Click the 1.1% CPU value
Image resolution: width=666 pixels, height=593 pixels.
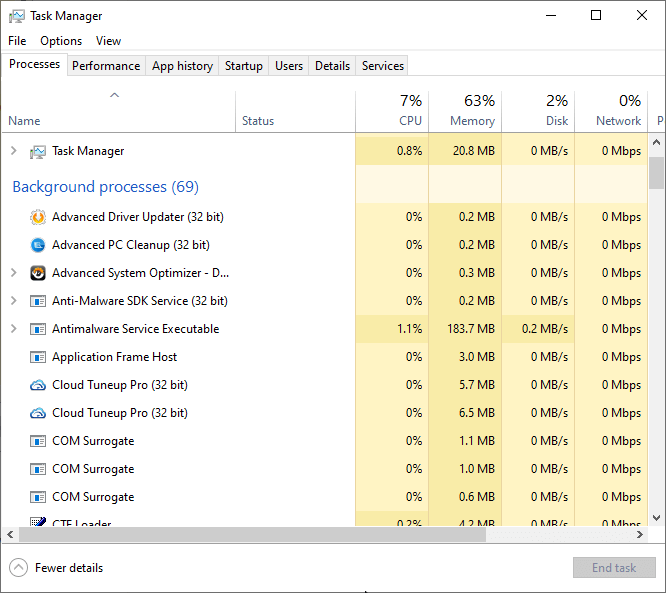point(409,329)
